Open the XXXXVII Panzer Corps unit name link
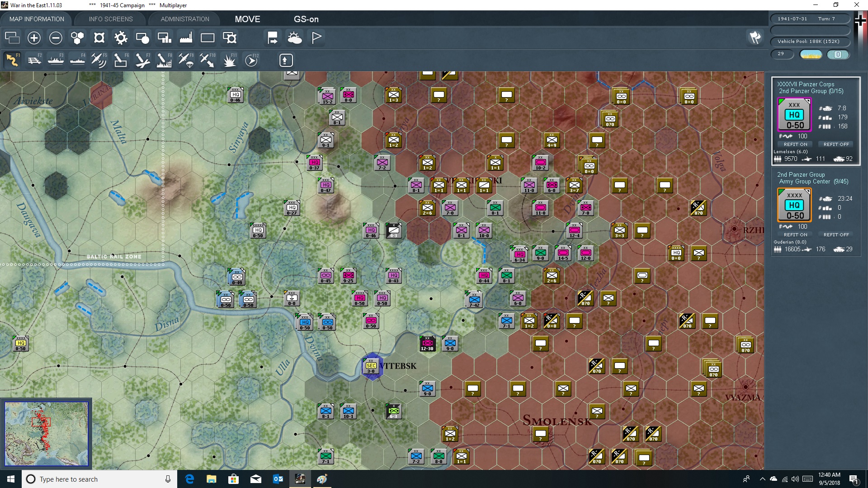Image resolution: width=868 pixels, height=488 pixels. tap(806, 84)
